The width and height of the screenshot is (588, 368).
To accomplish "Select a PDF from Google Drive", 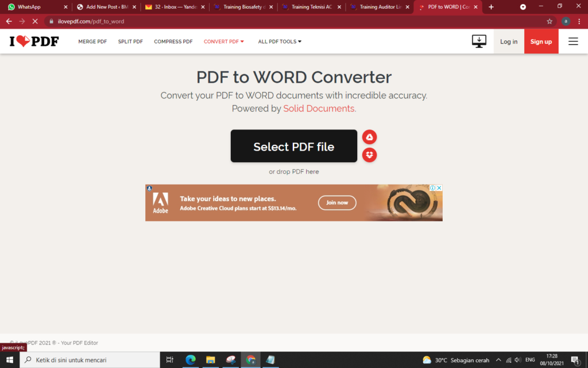I will [369, 137].
